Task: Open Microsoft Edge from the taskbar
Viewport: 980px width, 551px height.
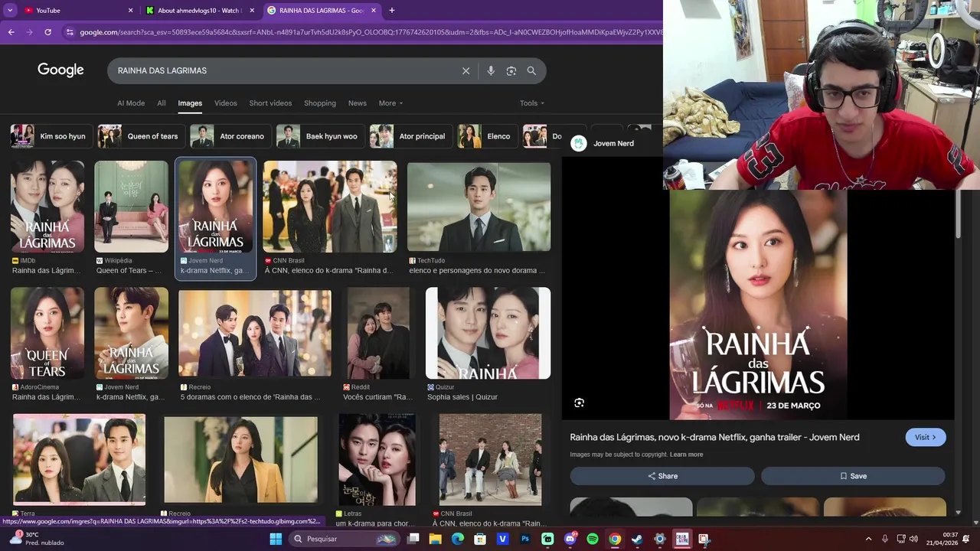Action: click(458, 539)
